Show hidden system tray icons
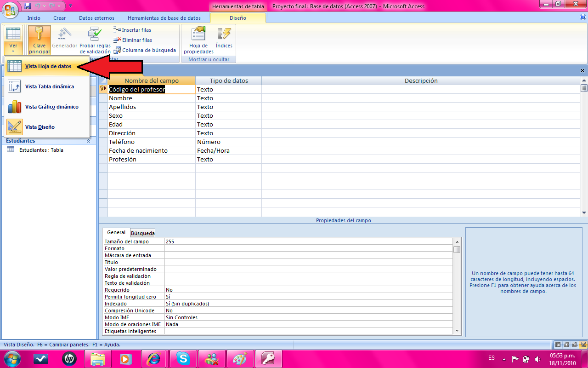The width and height of the screenshot is (588, 368). coord(504,358)
